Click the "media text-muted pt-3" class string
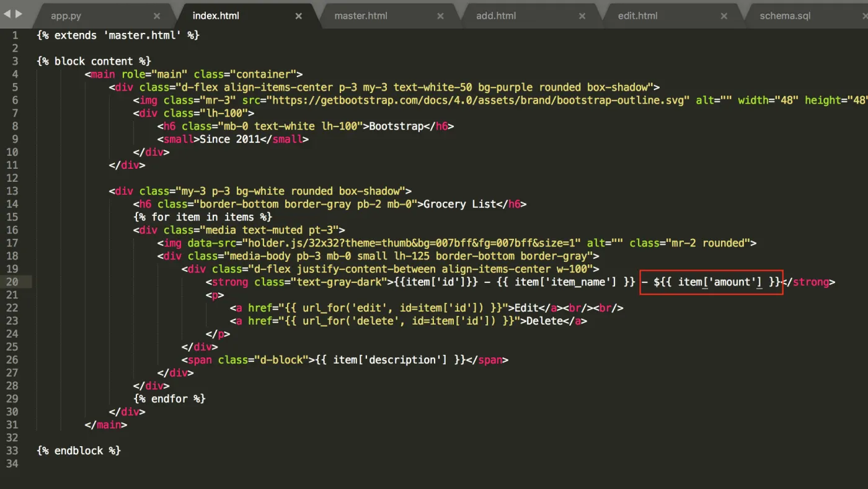 tap(273, 230)
